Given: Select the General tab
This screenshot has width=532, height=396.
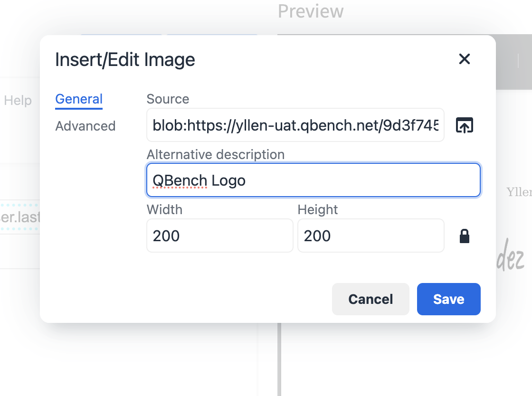Looking at the screenshot, I should pos(78,99).
